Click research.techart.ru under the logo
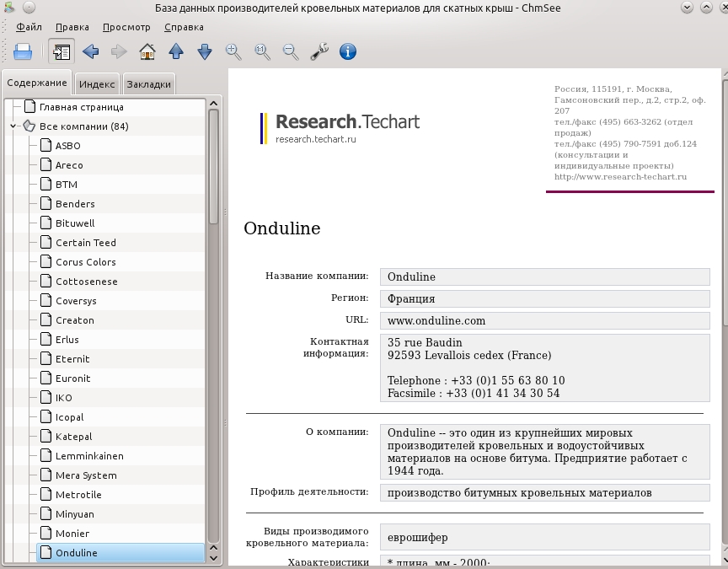This screenshot has width=728, height=569. 316,139
